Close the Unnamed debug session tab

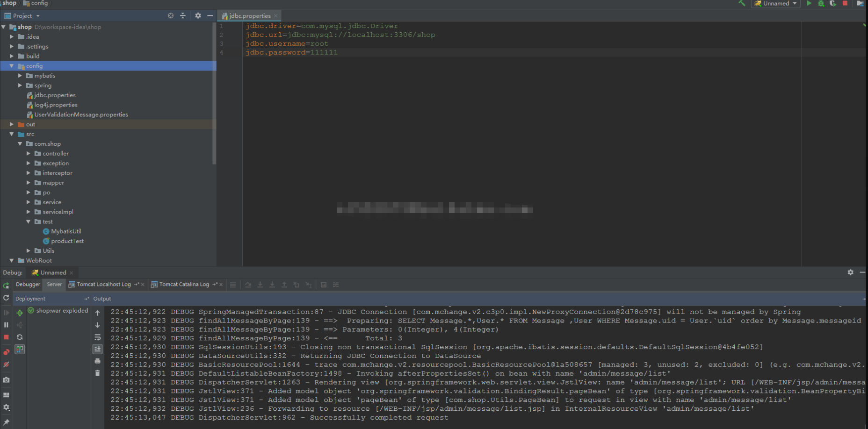[x=72, y=273]
